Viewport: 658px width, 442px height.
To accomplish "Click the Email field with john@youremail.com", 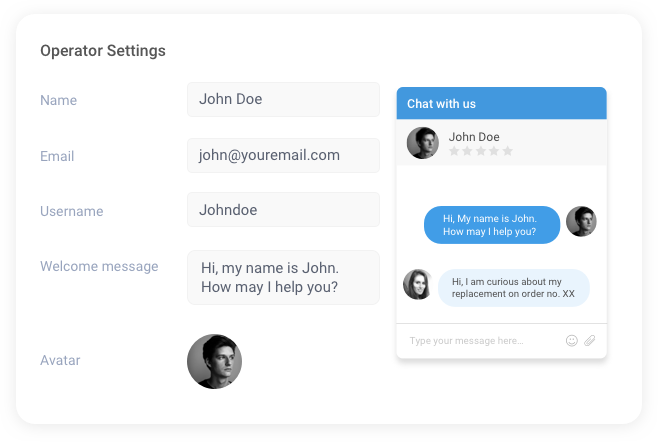I will click(x=283, y=155).
